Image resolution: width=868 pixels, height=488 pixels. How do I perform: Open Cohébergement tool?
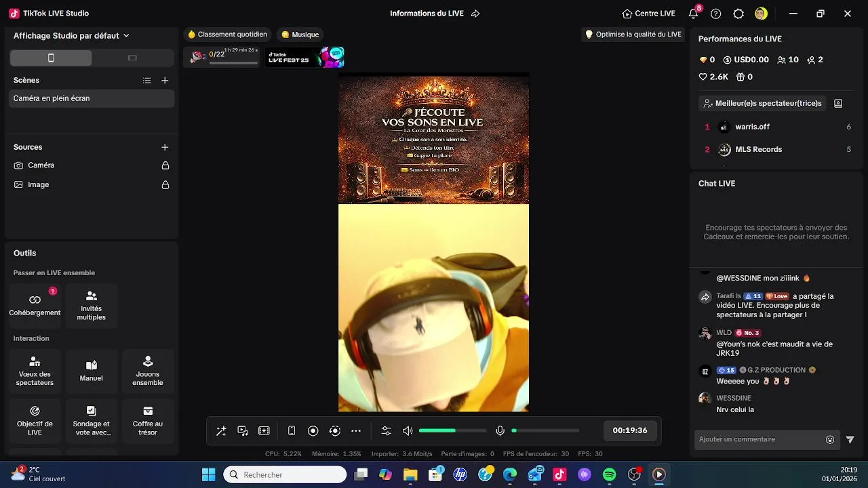[35, 305]
